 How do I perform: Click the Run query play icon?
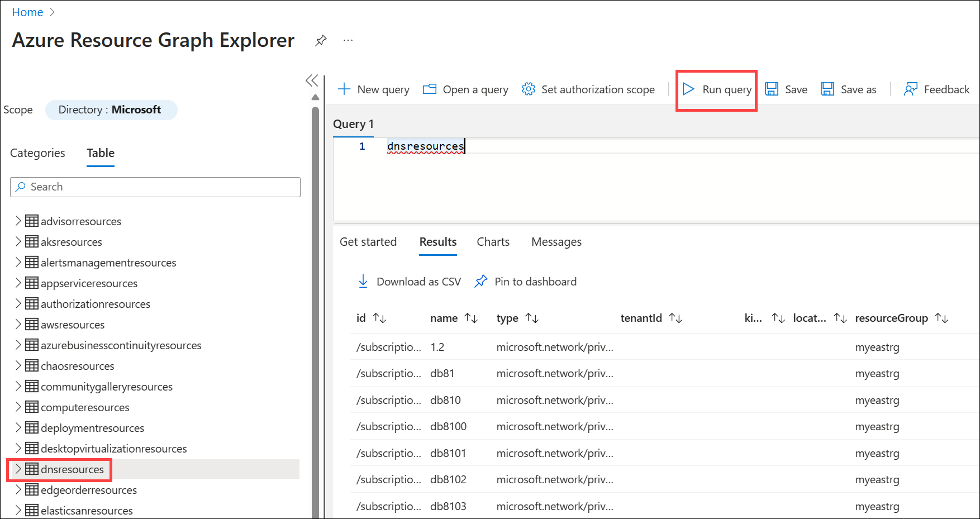[x=688, y=89]
